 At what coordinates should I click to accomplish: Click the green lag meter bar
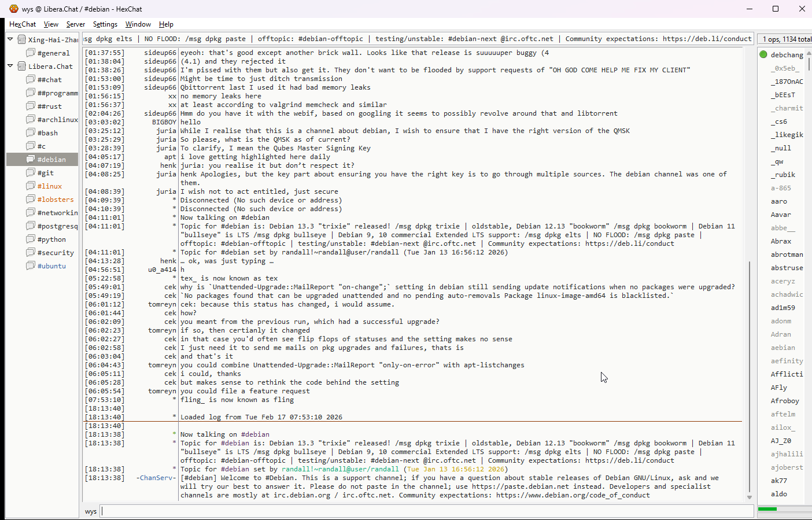tap(767, 509)
